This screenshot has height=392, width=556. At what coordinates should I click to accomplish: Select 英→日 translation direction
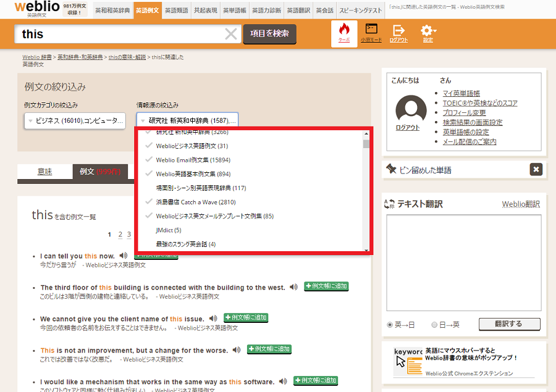pyautogui.click(x=390, y=325)
